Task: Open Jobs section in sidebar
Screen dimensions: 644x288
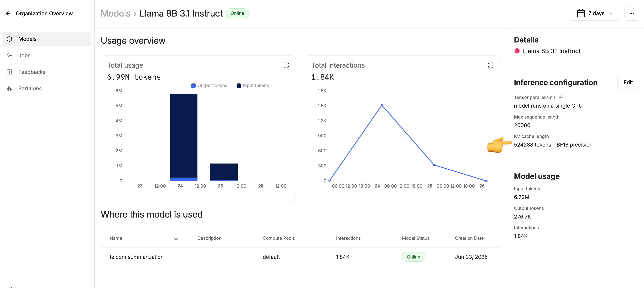Action: point(25,55)
